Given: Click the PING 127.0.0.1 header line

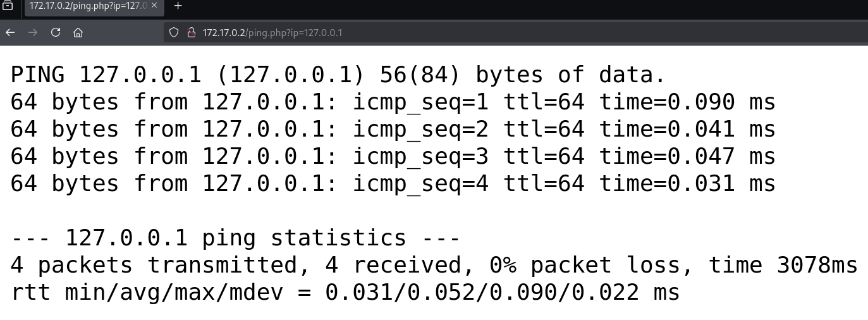Looking at the screenshot, I should 338,75.
